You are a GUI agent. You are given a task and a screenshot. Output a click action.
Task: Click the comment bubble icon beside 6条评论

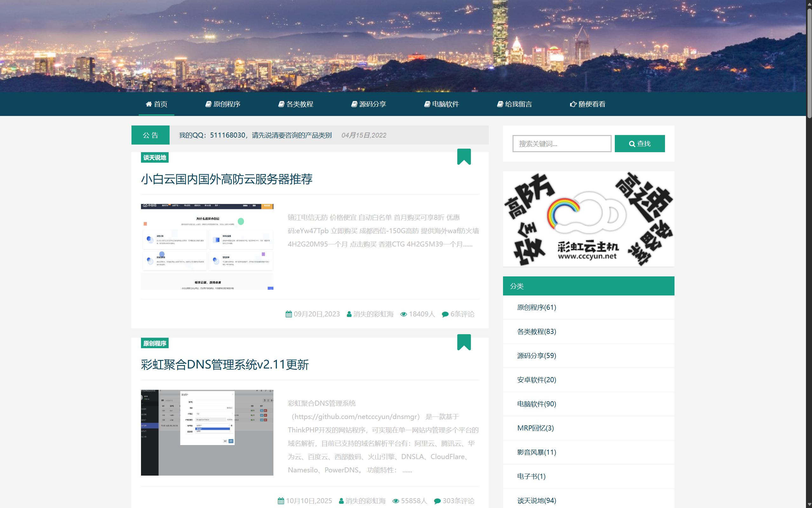point(445,314)
